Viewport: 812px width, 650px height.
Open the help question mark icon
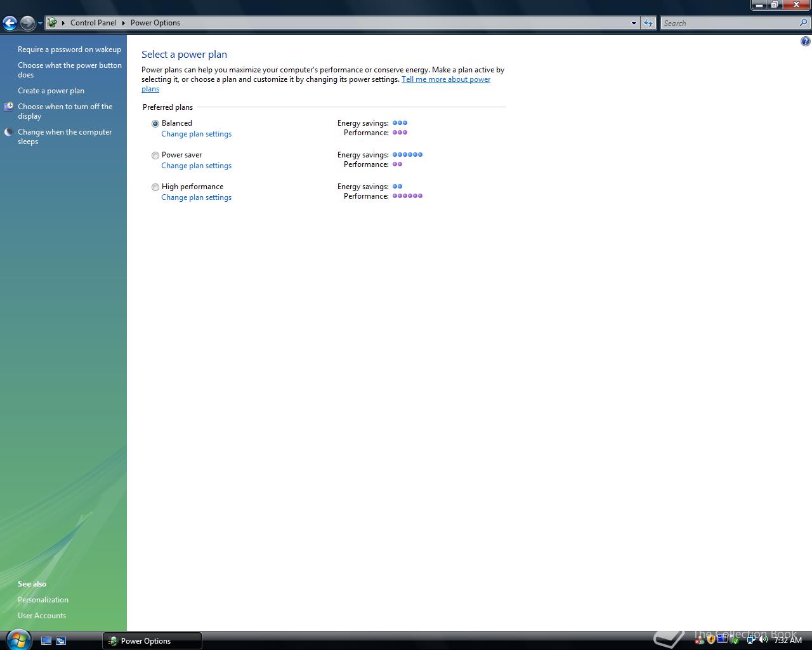[x=805, y=41]
